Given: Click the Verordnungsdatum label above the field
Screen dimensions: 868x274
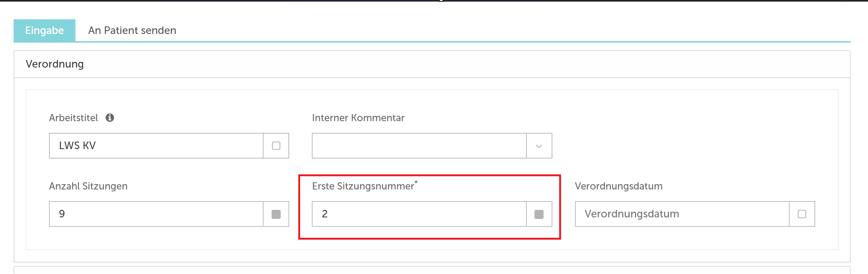Looking at the screenshot, I should [619, 186].
